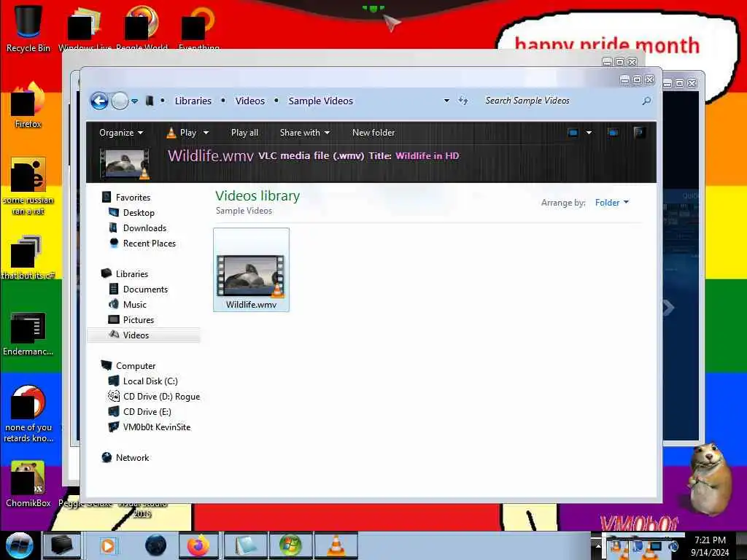
Task: Create a New folder
Action: (x=373, y=133)
